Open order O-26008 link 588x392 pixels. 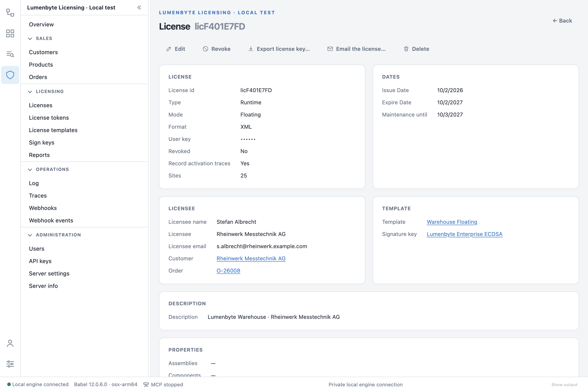click(x=228, y=271)
